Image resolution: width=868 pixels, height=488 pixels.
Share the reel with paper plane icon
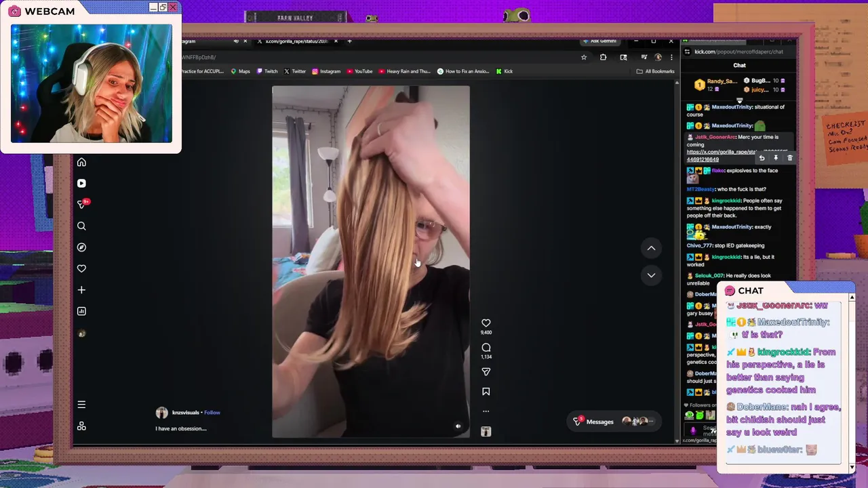(486, 371)
